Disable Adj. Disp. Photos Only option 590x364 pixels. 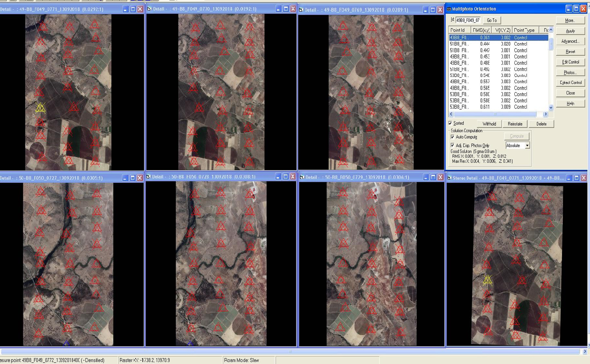point(452,145)
